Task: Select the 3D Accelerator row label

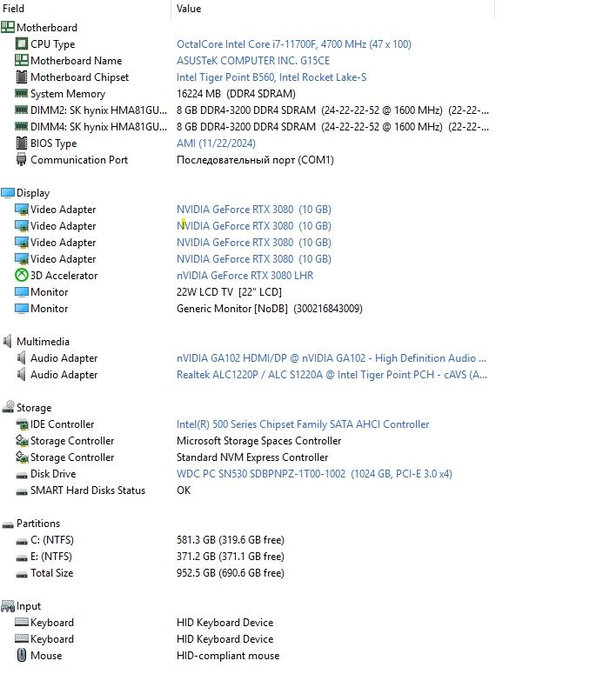Action: [x=64, y=276]
